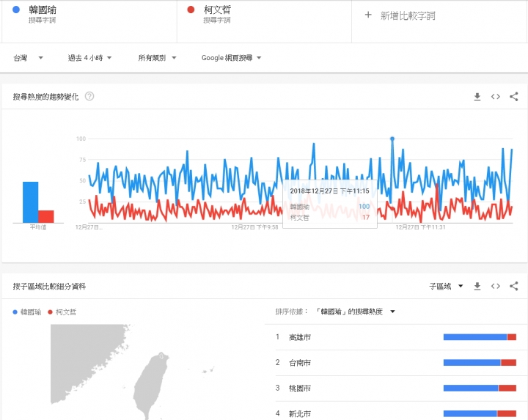Viewport: 528px width, 420px height.
Task: Open the Google 網頁搜尋 search type dropdown
Action: [231, 58]
